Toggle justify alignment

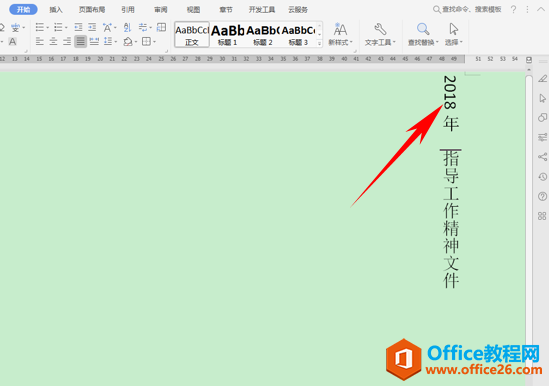click(x=81, y=42)
